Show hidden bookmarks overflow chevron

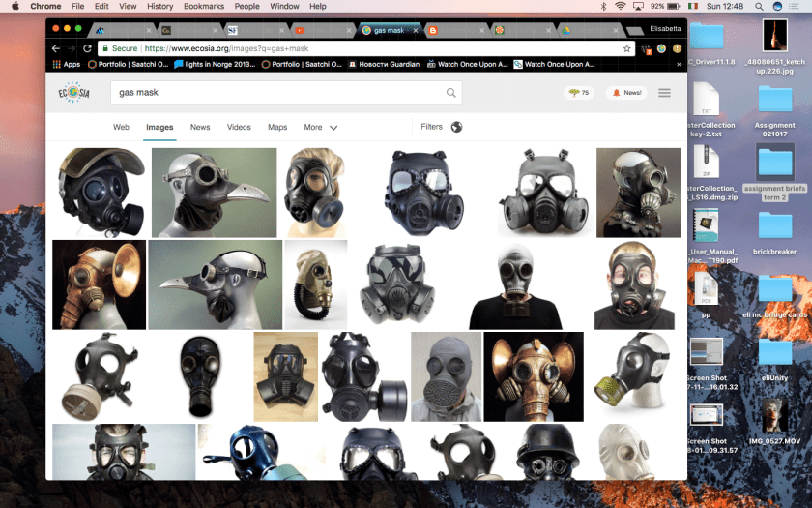tap(680, 65)
